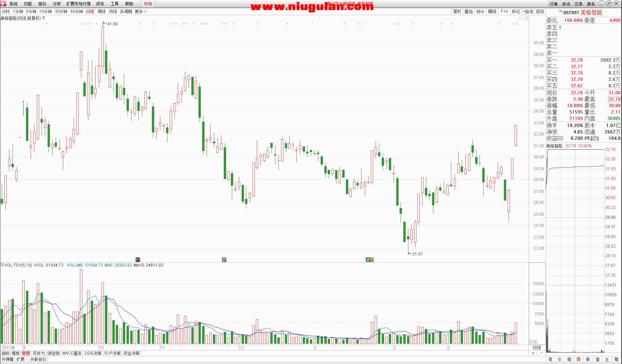Switch to 周线 weekly period

pos(102,11)
